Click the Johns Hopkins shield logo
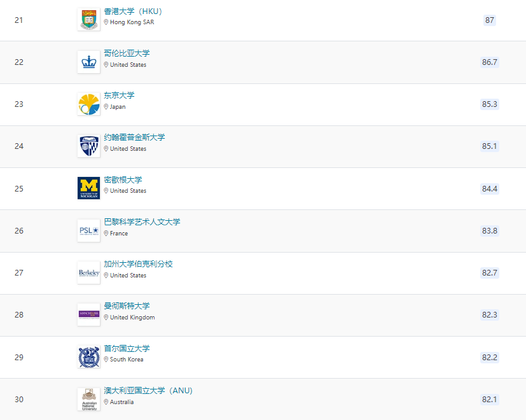The height and width of the screenshot is (420, 526). [x=88, y=146]
